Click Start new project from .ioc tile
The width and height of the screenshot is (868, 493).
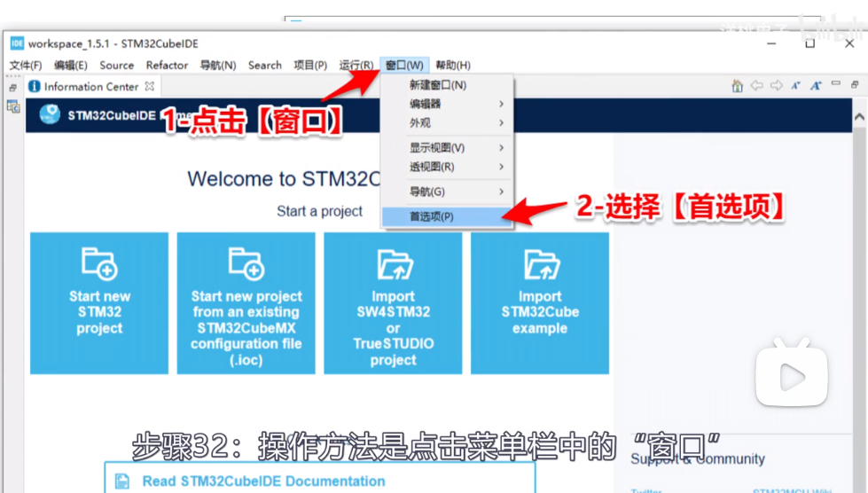coord(246,303)
